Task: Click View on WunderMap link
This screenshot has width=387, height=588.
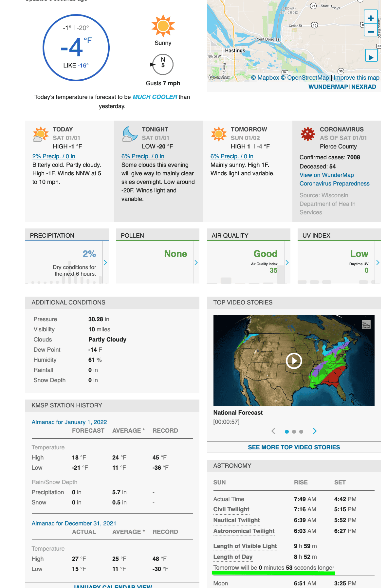Action: 327,175
